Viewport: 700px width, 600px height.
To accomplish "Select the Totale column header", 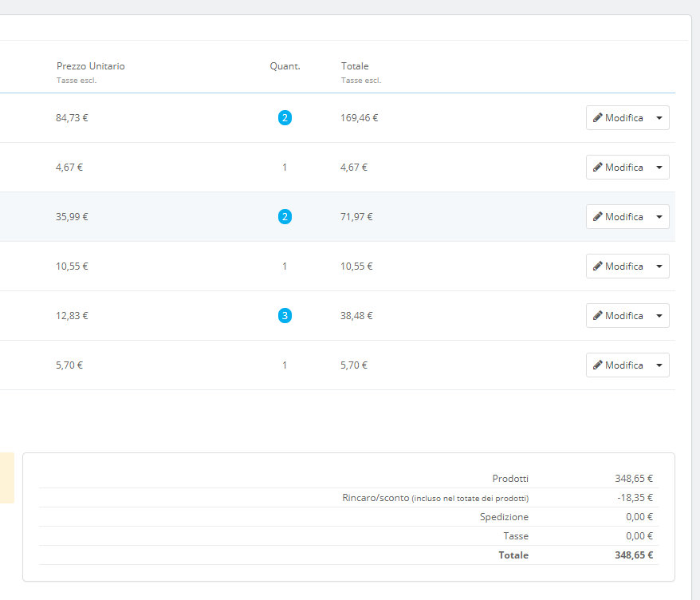I will (x=355, y=66).
